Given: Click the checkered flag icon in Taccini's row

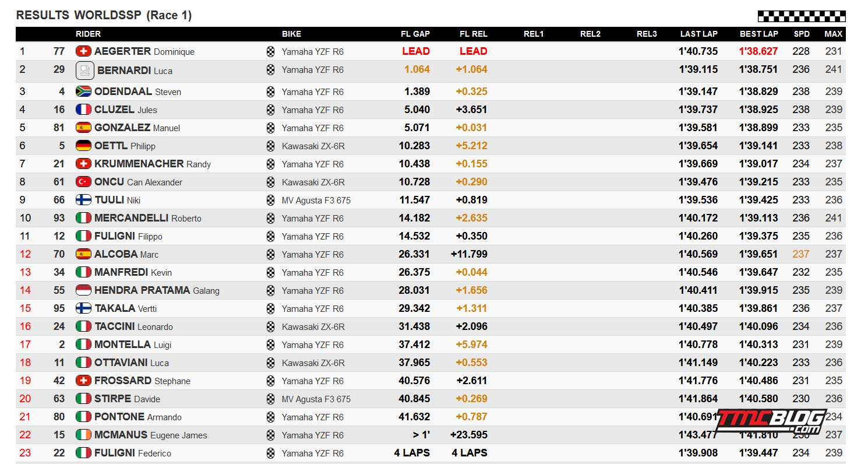Looking at the screenshot, I should [270, 326].
